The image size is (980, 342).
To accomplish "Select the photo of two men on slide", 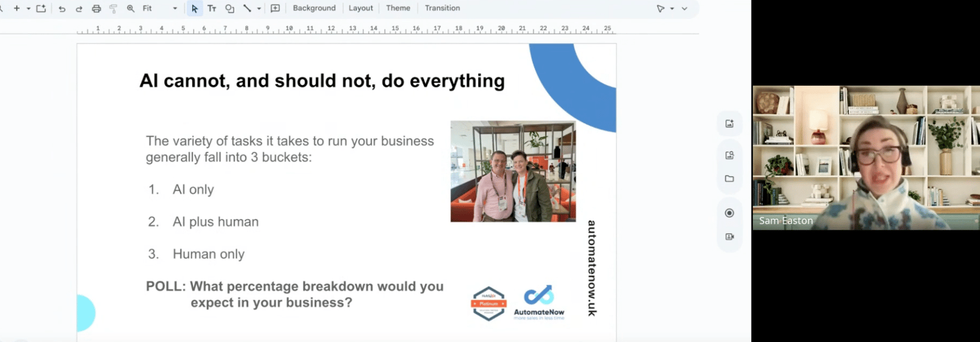I will tap(513, 171).
